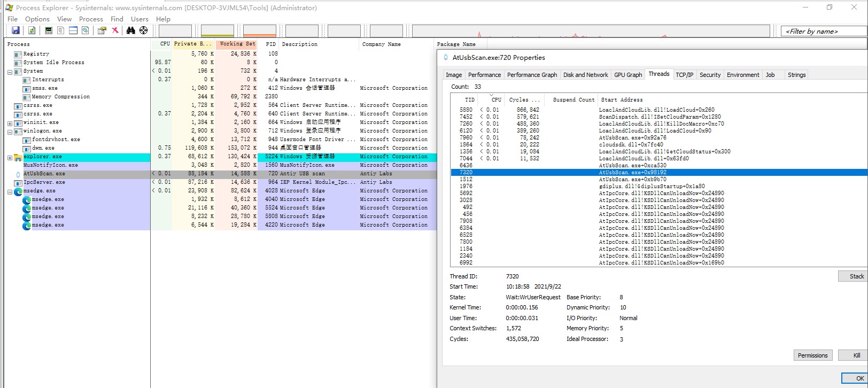
Task: Click the Process Explorer title bar icon
Action: click(9, 7)
